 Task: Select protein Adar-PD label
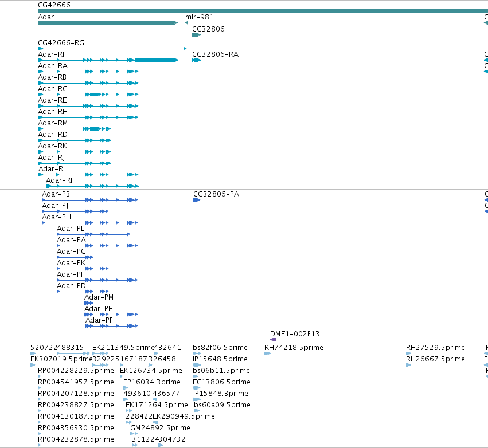pos(71,286)
